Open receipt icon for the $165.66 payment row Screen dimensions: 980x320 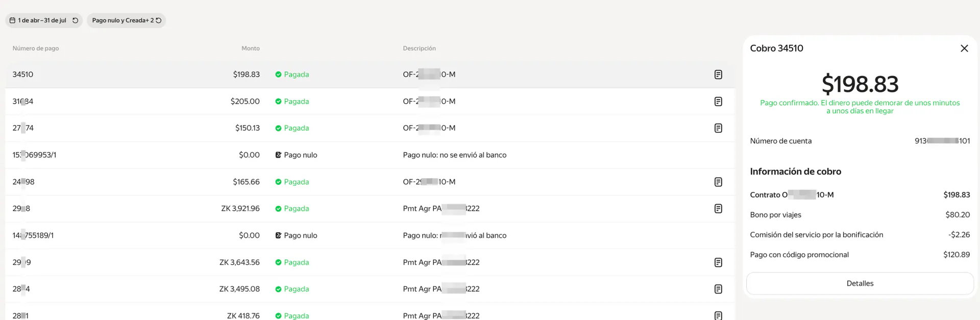pos(718,182)
